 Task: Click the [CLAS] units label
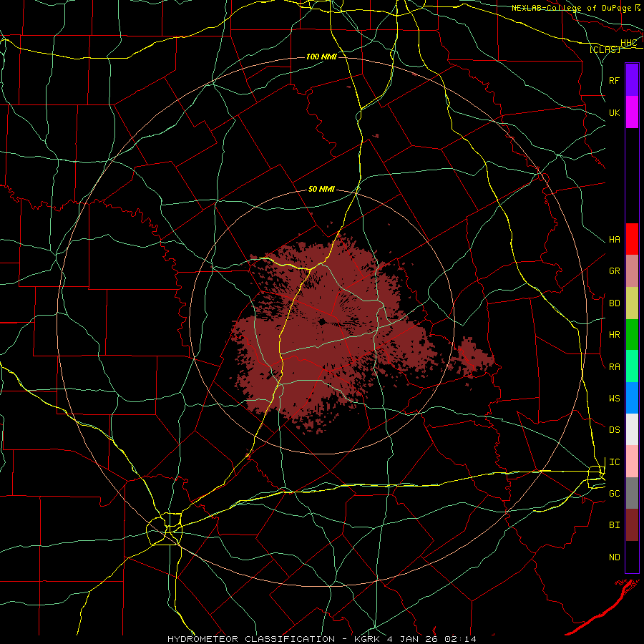click(x=605, y=49)
